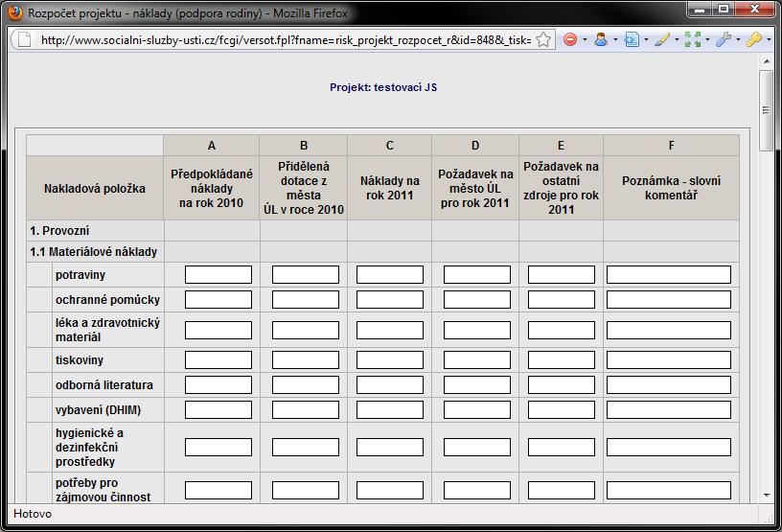Open dropdown arrow next to wrench icon
Screen dimensions: 782x532
pyautogui.click(x=738, y=39)
